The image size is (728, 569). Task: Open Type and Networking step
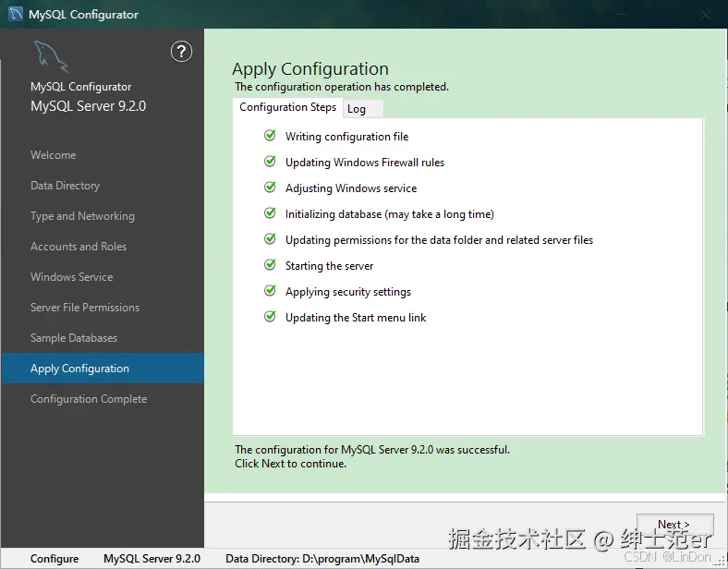82,216
